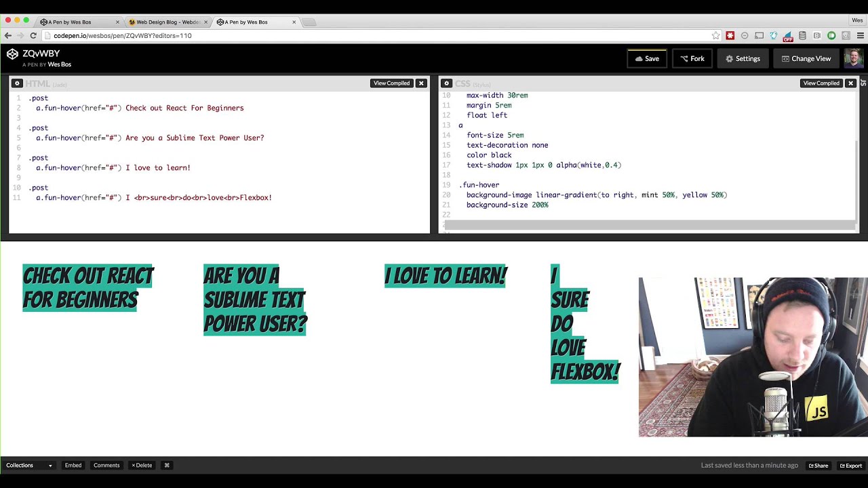Click the gray tag extension icon
868x488 pixels.
coord(846,35)
